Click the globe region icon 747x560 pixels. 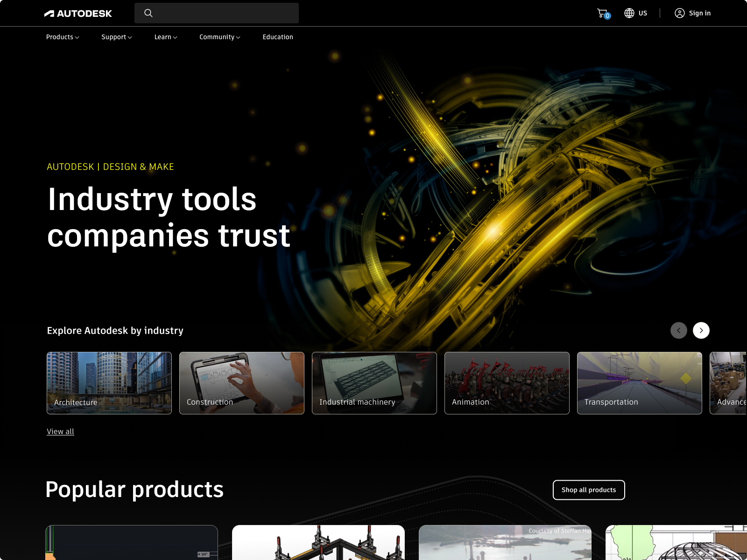click(x=629, y=13)
